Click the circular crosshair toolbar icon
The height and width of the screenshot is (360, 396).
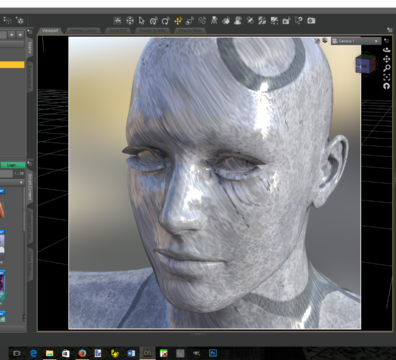130,21
